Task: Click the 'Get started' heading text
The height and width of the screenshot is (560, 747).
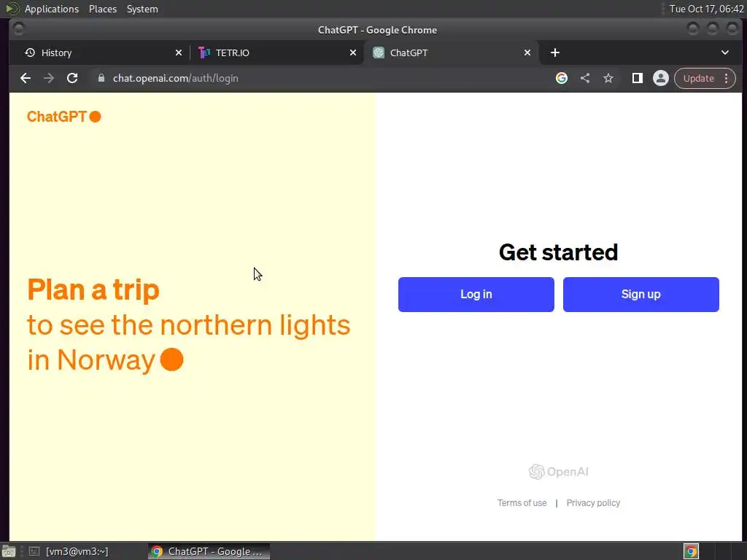Action: [558, 252]
